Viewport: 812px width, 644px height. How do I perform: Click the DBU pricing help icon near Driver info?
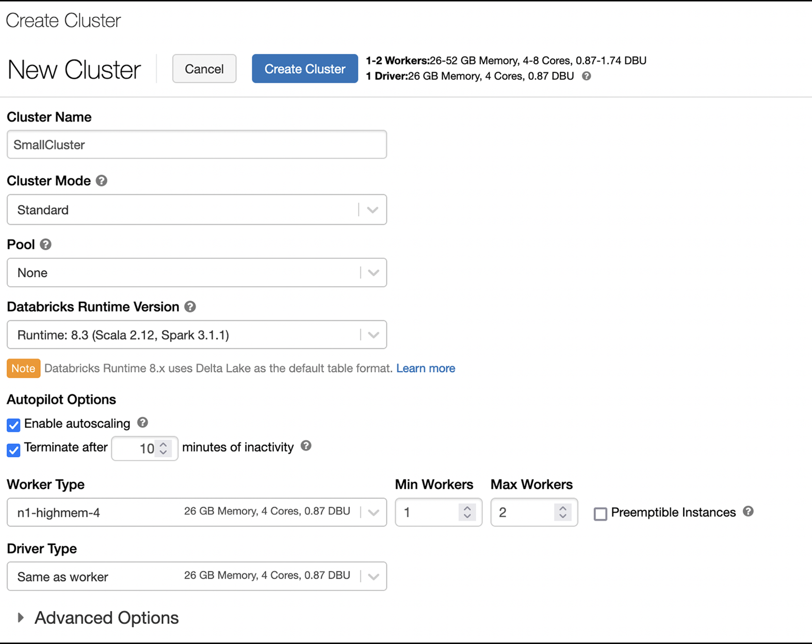[x=587, y=76]
